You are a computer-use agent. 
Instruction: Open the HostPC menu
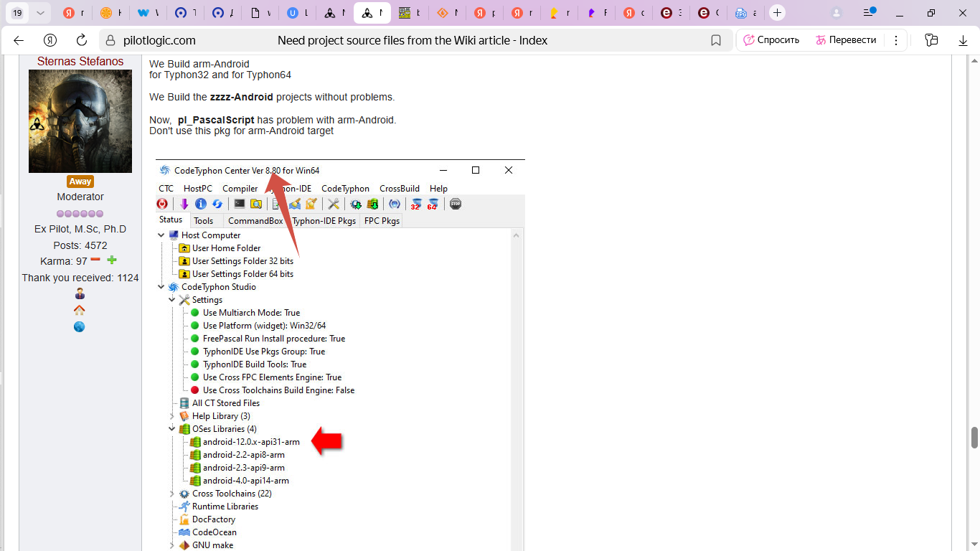[198, 189]
